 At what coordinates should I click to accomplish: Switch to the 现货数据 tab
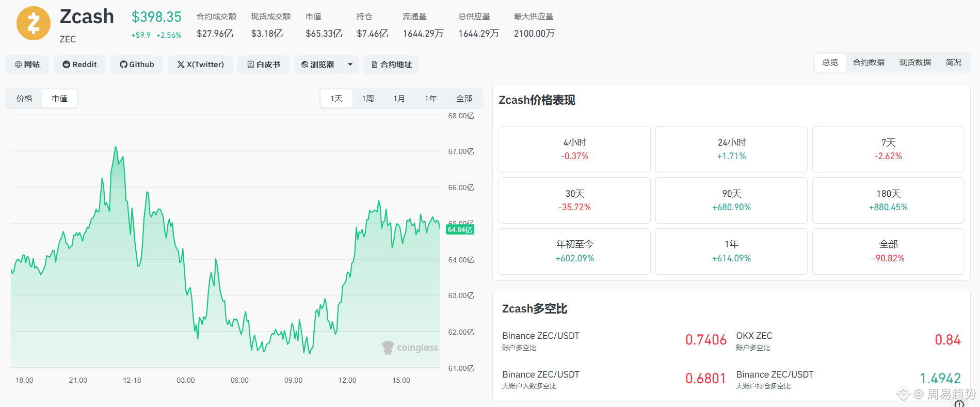(915, 62)
